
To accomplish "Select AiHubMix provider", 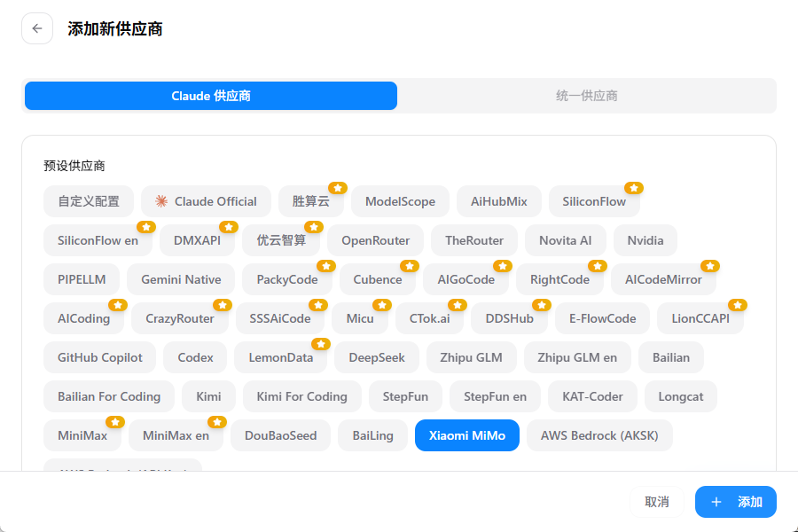I will pyautogui.click(x=498, y=201).
